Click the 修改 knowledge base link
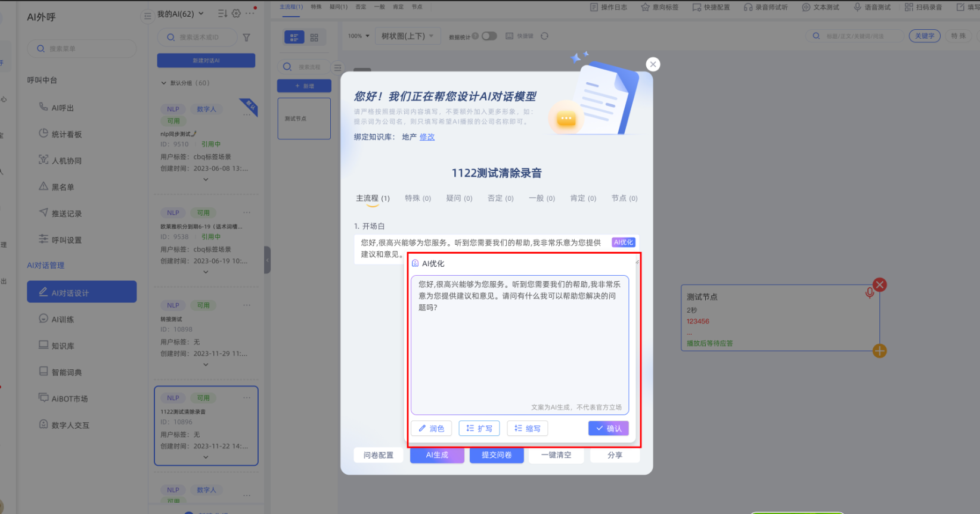The height and width of the screenshot is (514, 980). 427,137
